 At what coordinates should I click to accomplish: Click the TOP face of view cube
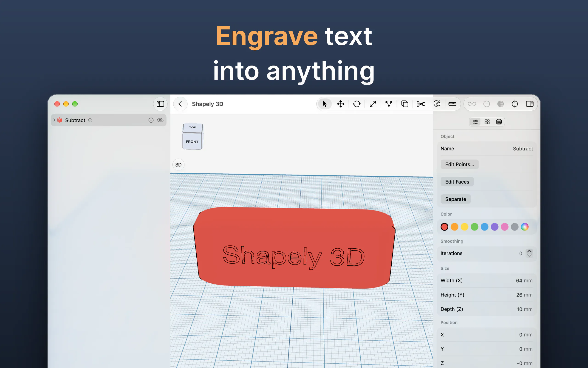[x=193, y=127]
